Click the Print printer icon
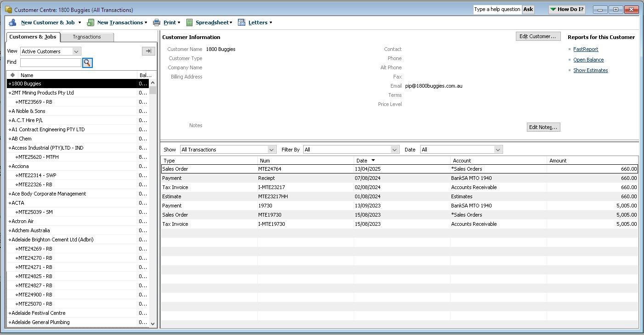Image resolution: width=644 pixels, height=335 pixels. click(157, 22)
